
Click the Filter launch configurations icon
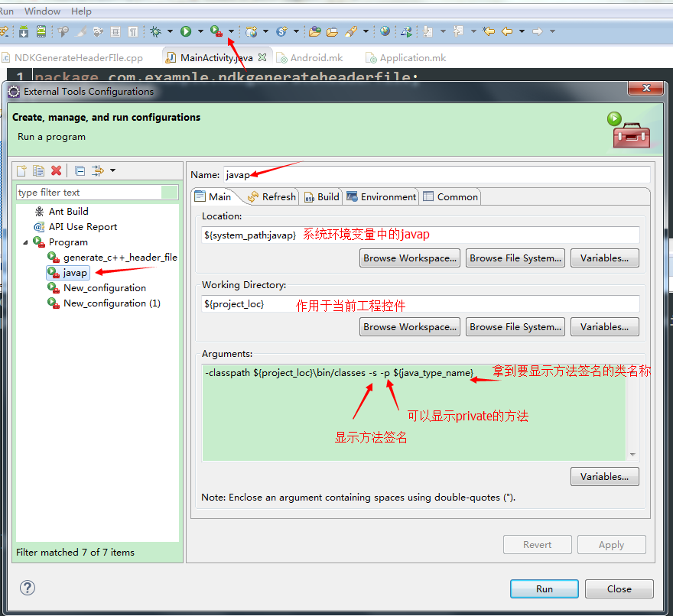pyautogui.click(x=98, y=170)
